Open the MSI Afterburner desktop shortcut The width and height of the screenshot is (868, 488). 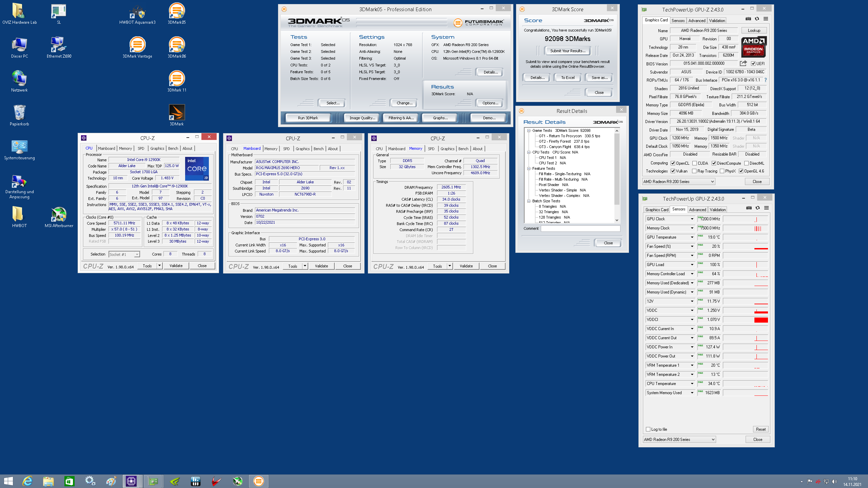59,217
